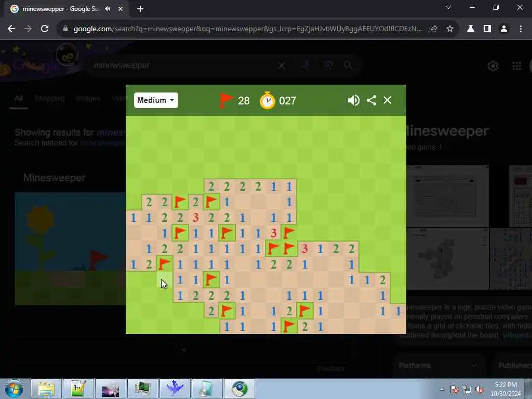Open the Wikipedia link in description
This screenshot has height=399, width=532.
point(517,335)
